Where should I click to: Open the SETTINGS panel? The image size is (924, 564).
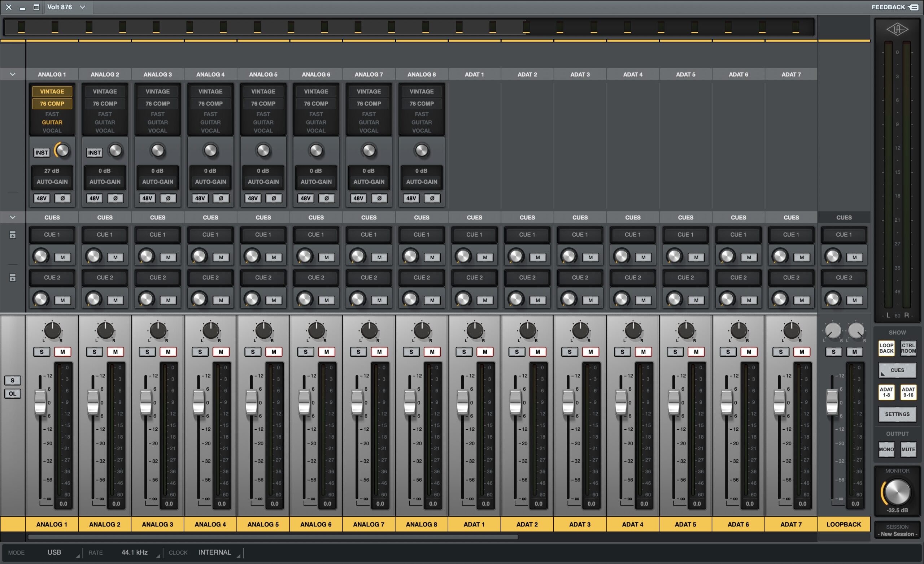897,414
